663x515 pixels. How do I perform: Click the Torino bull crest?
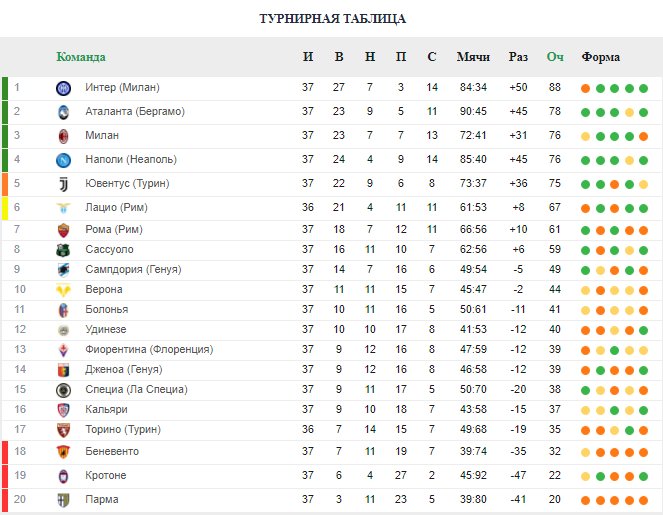click(63, 430)
